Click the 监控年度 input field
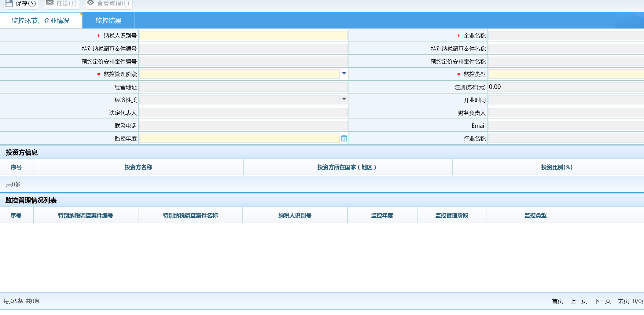This screenshot has height=315, width=644. (x=240, y=138)
